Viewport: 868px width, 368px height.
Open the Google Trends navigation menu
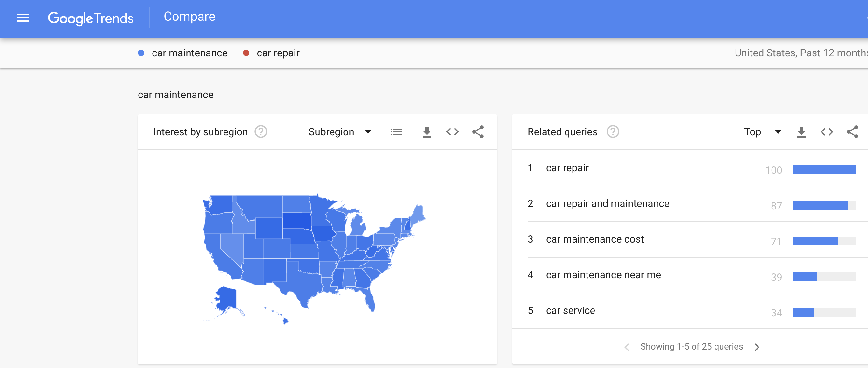(x=23, y=18)
